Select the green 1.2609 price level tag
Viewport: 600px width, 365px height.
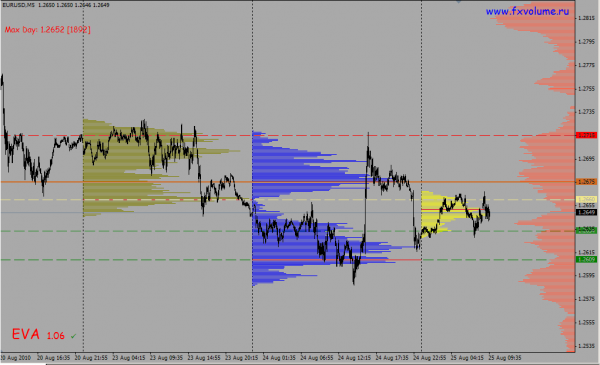(x=586, y=259)
